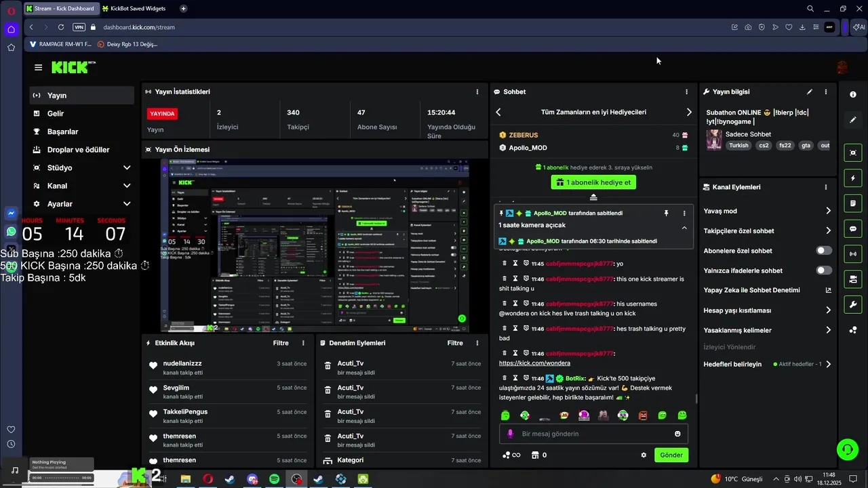Unpin the pinned chat message
The height and width of the screenshot is (488, 868).
pyautogui.click(x=666, y=213)
